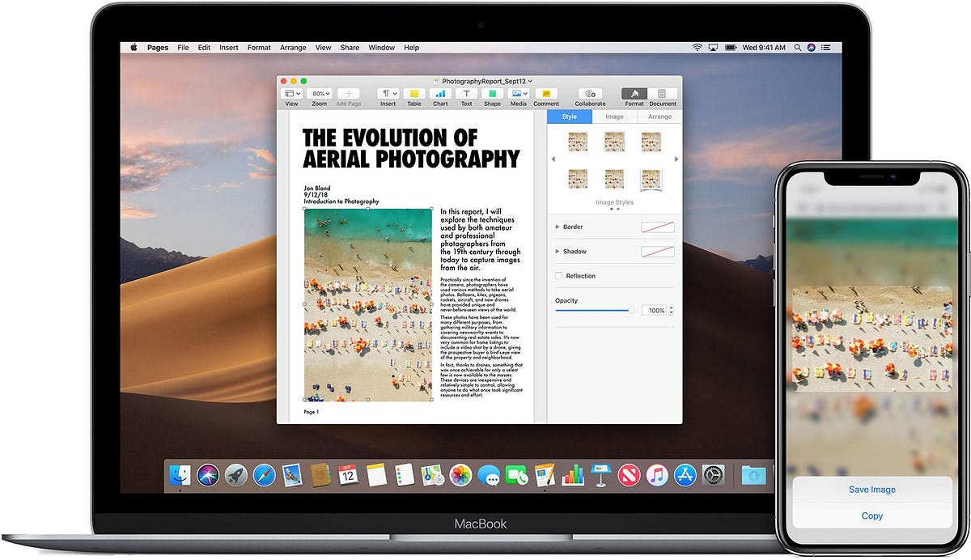Add a Comment using the toolbar
The width and height of the screenshot is (971, 560).
[x=546, y=93]
